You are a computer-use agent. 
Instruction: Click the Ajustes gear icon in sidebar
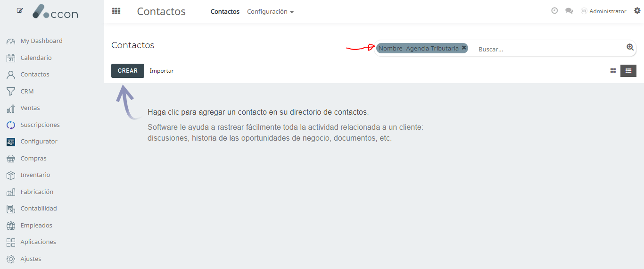tap(11, 259)
